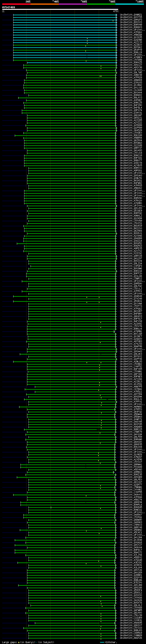Select the UniRef100_B9HVZ5 label
Viewport: 146px width, 644px height.
pos(131,63)
